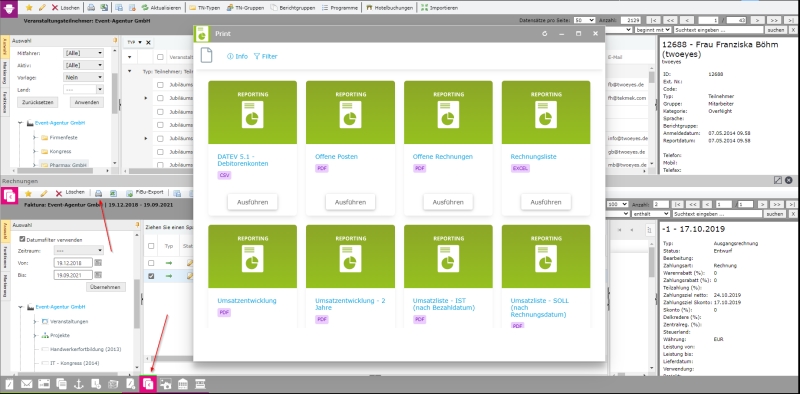Click the notepad icon at bottom bar start
800x394 pixels.
(9, 384)
